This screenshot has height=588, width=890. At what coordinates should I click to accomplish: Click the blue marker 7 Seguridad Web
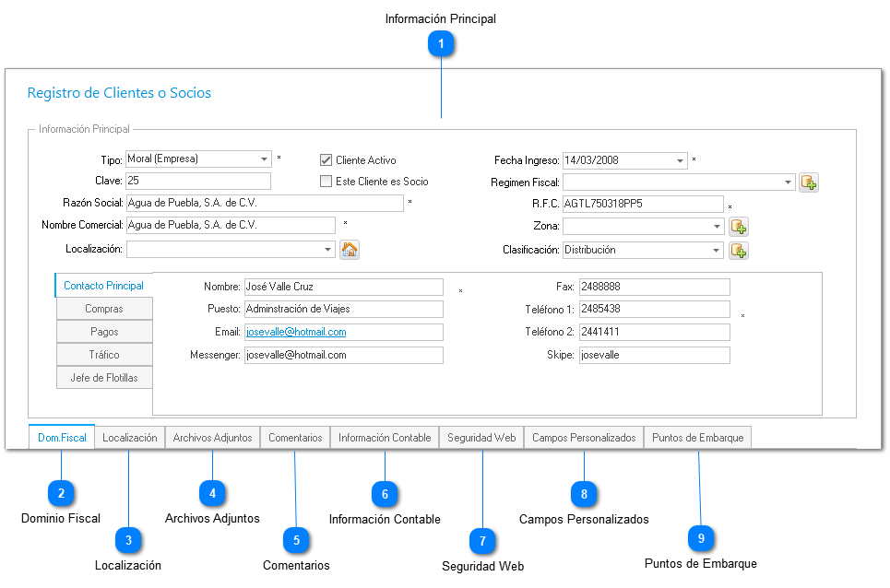pyautogui.click(x=482, y=541)
